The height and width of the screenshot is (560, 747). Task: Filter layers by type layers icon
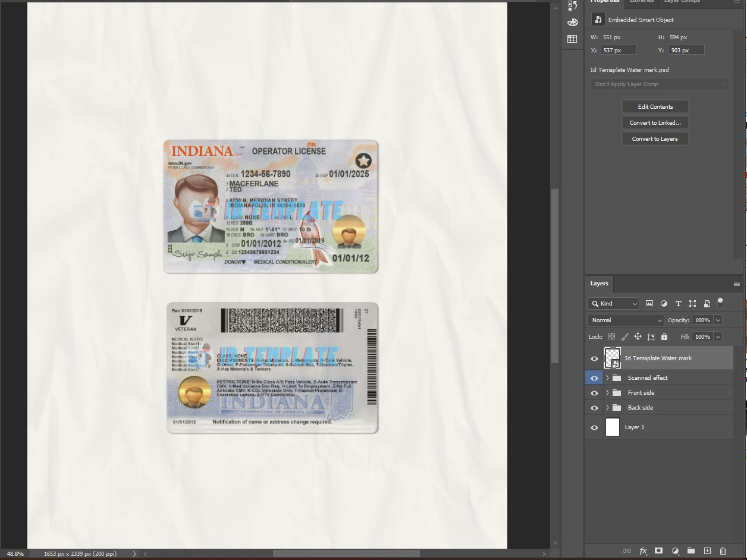pos(678,303)
